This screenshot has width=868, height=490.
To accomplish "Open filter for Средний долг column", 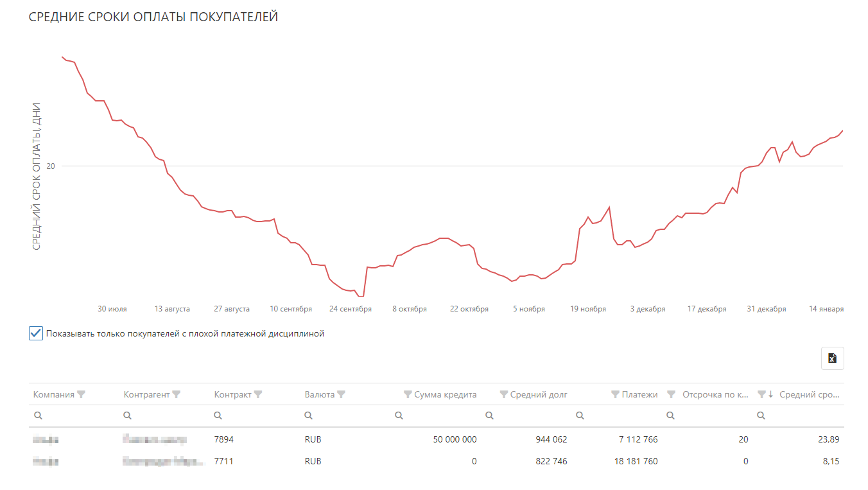I will (x=504, y=394).
